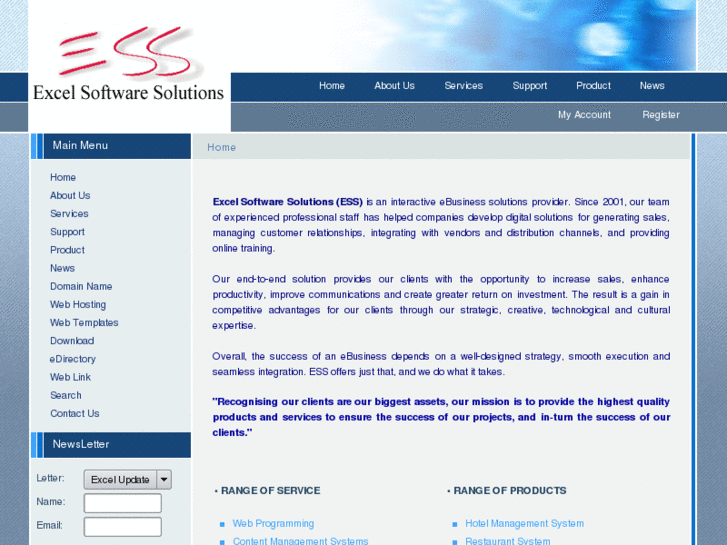Image resolution: width=727 pixels, height=545 pixels.
Task: Open the Web Hosting page
Action: pyautogui.click(x=78, y=305)
